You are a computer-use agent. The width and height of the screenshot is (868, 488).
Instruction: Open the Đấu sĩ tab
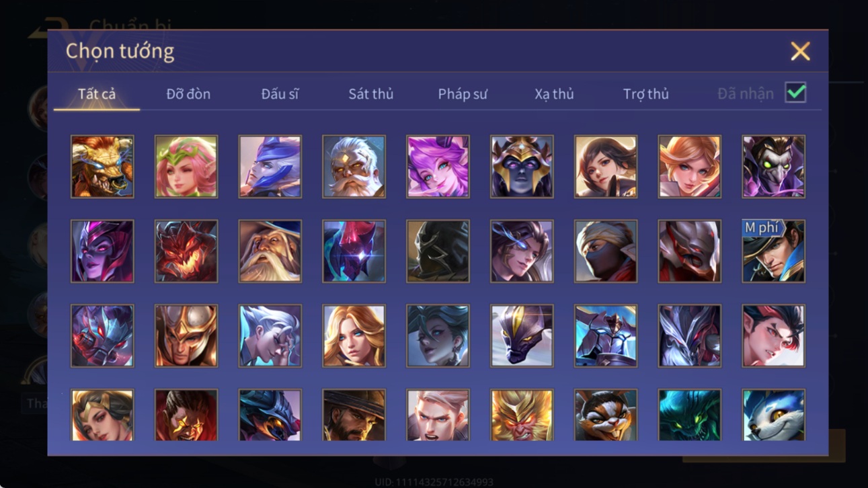280,94
